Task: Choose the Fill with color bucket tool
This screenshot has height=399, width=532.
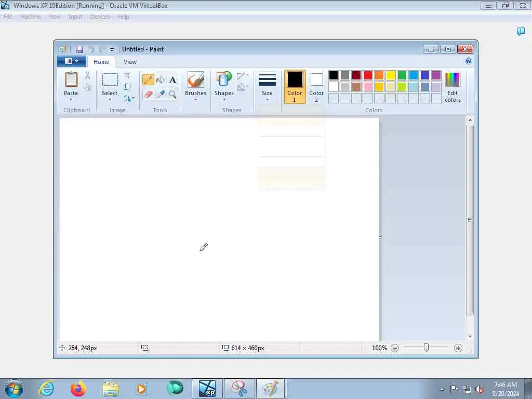Action: [x=161, y=79]
